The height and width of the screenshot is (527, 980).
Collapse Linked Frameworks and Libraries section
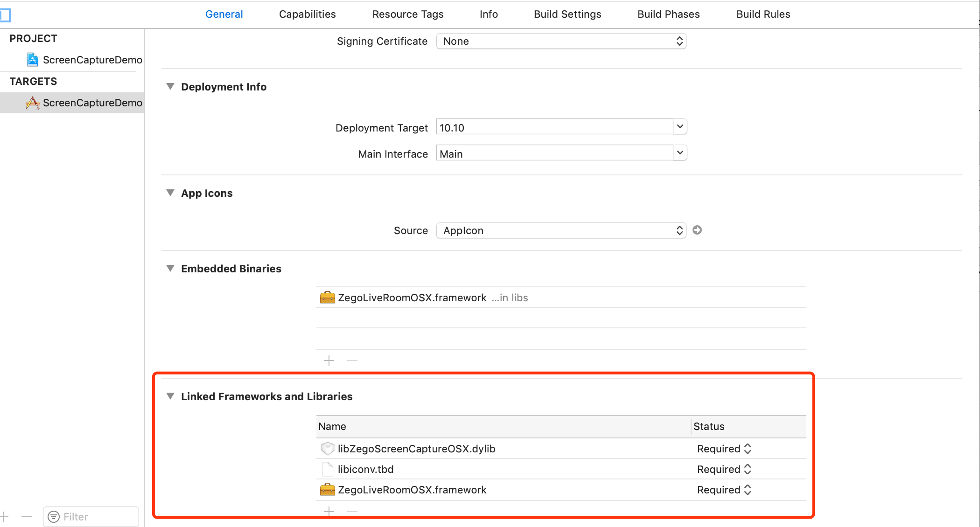click(170, 396)
